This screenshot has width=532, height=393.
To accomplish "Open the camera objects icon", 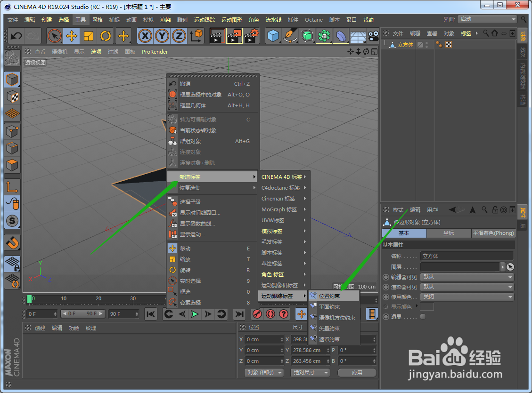I will (373, 36).
